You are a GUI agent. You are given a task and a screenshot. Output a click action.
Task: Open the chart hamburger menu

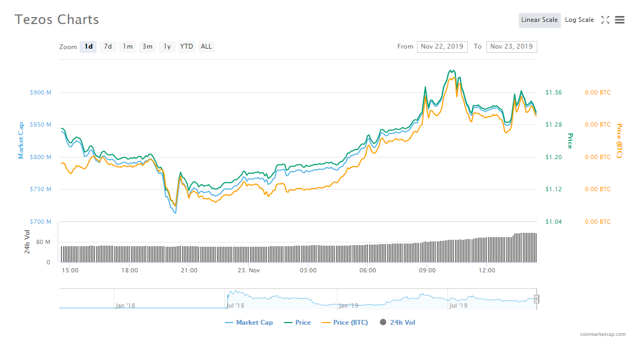619,20
